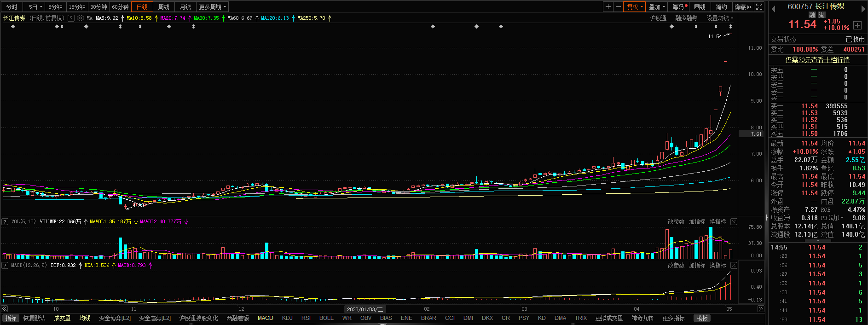The width and height of the screenshot is (868, 325).
Task: Go to previous stock with left arrow
Action: click(773, 9)
